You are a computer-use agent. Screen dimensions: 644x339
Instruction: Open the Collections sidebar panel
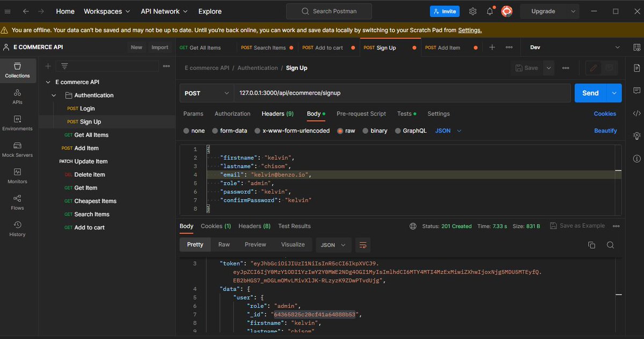click(18, 70)
